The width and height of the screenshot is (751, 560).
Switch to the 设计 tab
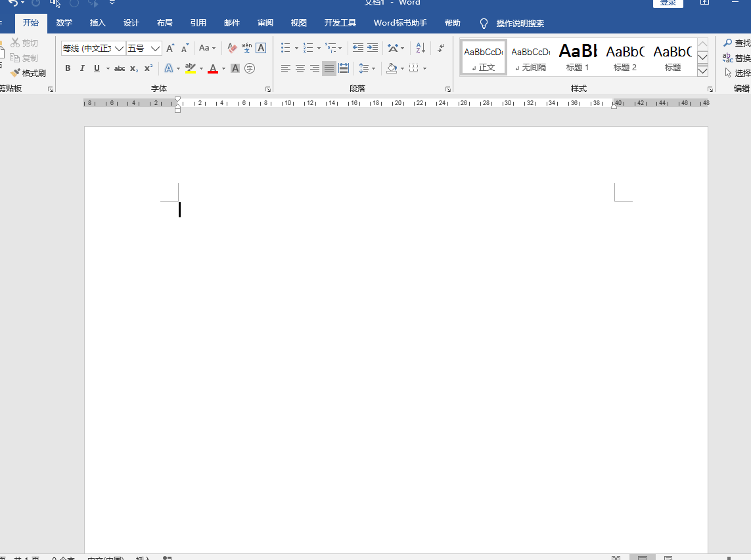pyautogui.click(x=131, y=23)
